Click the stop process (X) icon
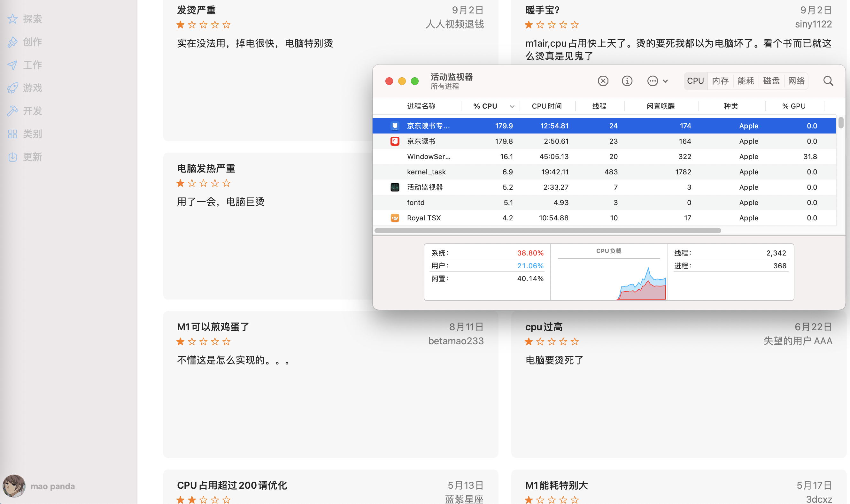This screenshot has width=850, height=504. click(603, 81)
